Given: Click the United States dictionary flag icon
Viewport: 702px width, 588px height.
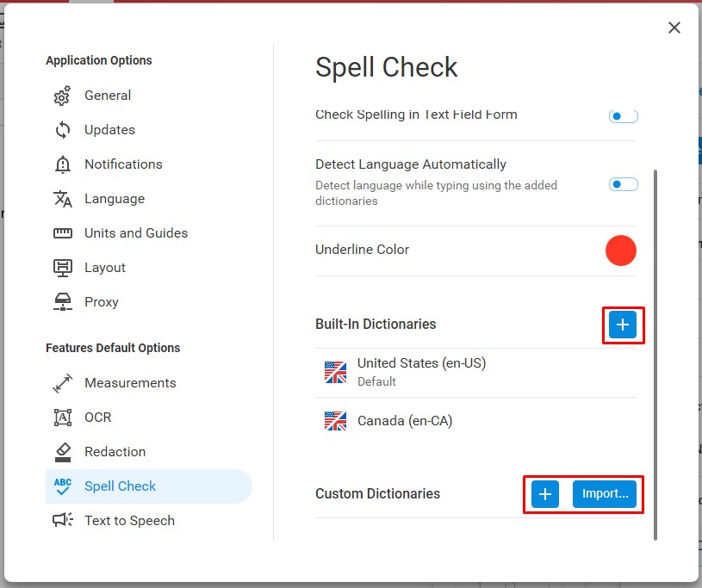Looking at the screenshot, I should (x=335, y=372).
